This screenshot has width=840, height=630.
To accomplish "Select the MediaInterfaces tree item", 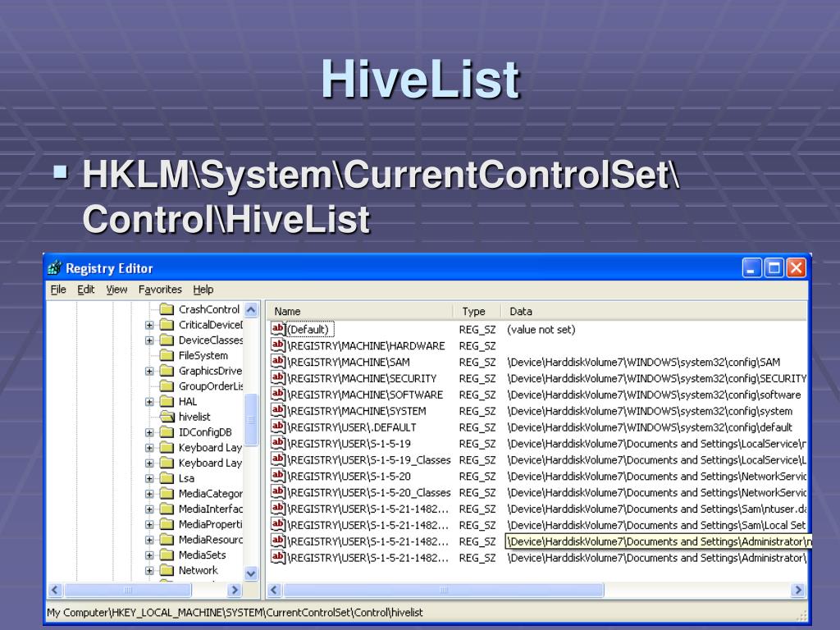I will 211,509.
